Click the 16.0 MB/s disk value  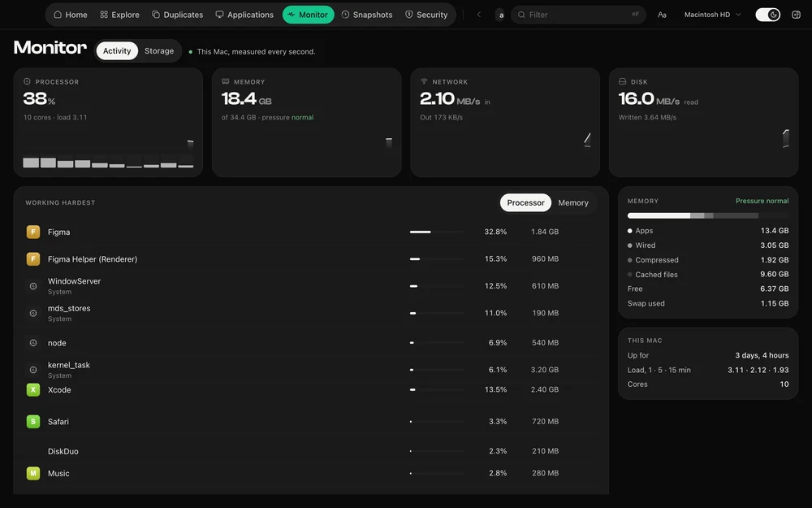[649, 98]
